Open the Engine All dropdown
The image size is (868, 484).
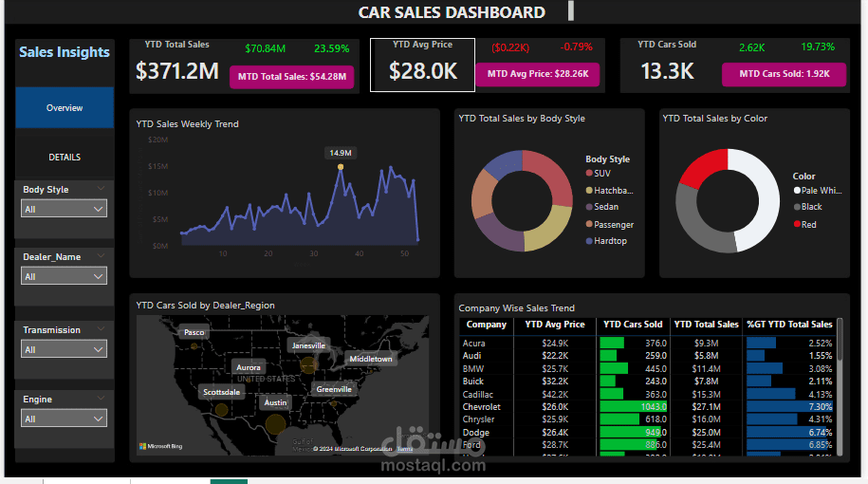[x=65, y=419]
